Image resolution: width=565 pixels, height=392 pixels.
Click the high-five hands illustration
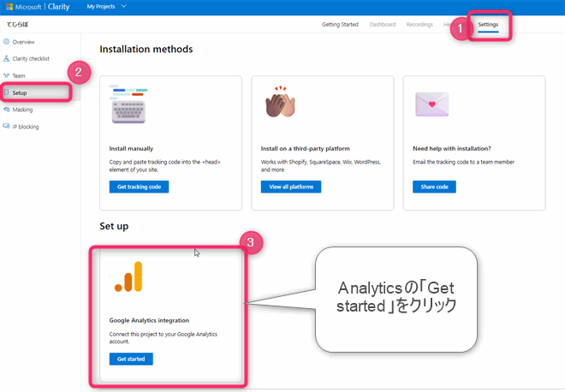[280, 102]
